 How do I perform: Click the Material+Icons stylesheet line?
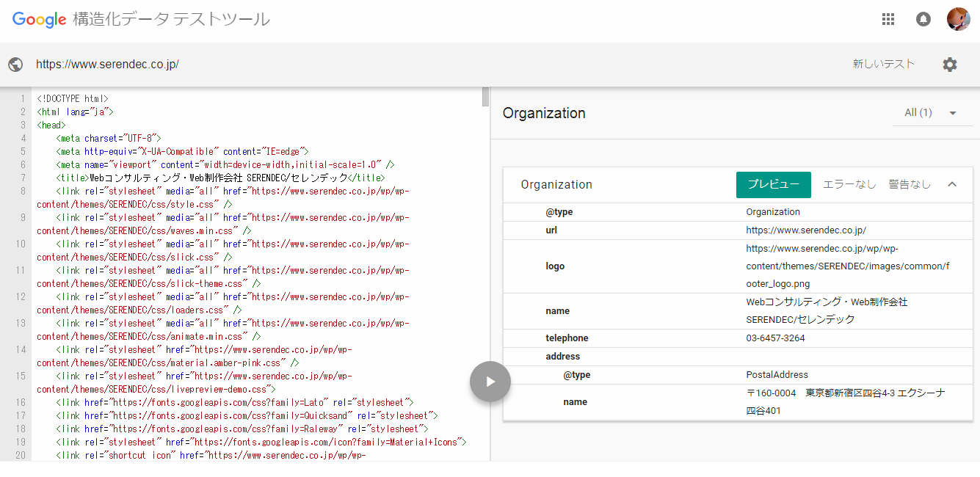(261, 443)
